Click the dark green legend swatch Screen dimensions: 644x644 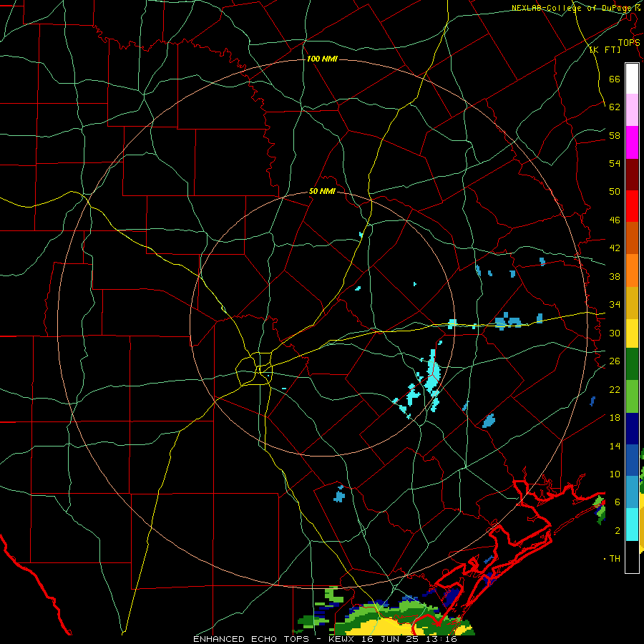[x=632, y=364]
